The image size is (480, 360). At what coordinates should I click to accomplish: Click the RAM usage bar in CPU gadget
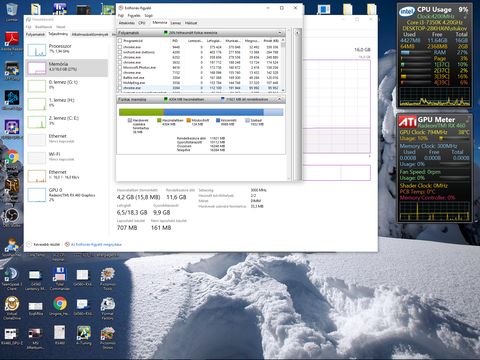pos(416,52)
